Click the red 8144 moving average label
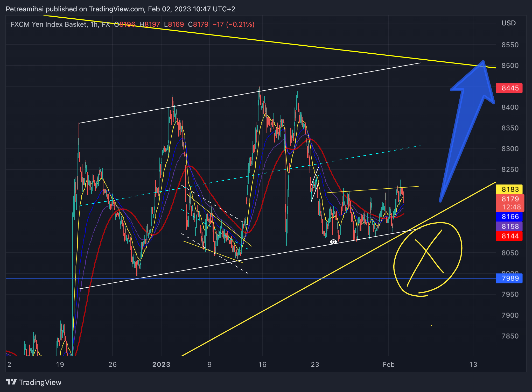The image size is (532, 392). (509, 236)
